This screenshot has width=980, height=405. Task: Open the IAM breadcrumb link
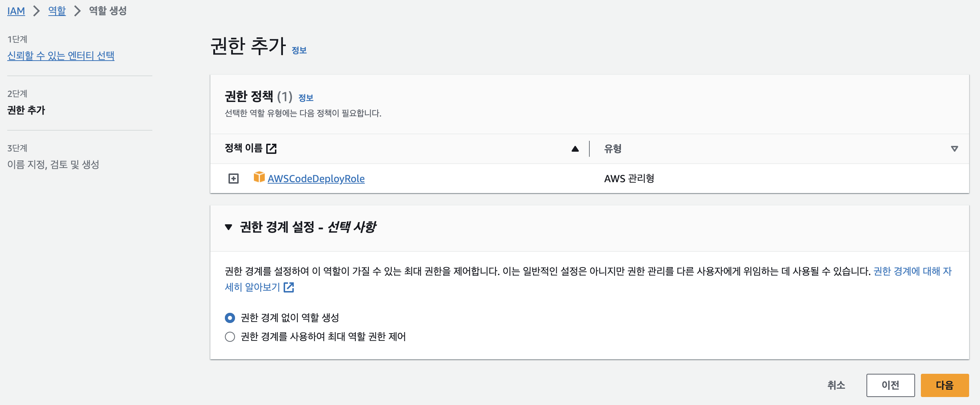tap(16, 11)
